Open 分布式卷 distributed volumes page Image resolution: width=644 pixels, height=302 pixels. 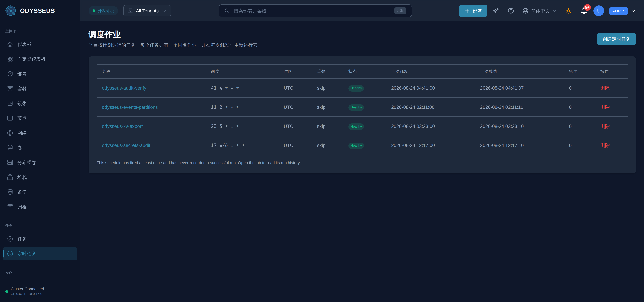(x=40, y=163)
